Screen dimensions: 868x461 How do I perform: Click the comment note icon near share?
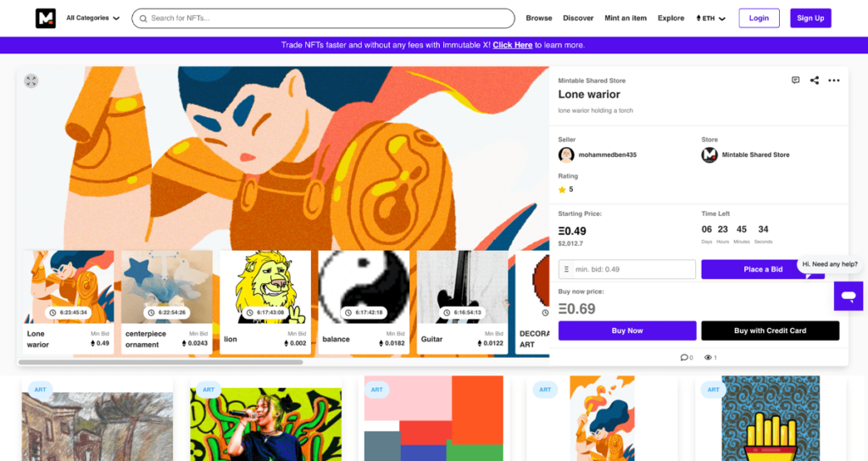pyautogui.click(x=795, y=81)
